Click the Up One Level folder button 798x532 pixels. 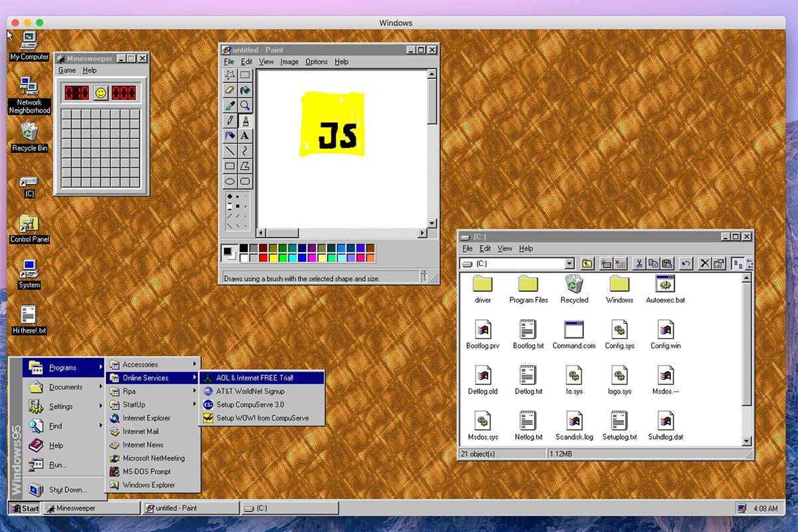tap(587, 263)
